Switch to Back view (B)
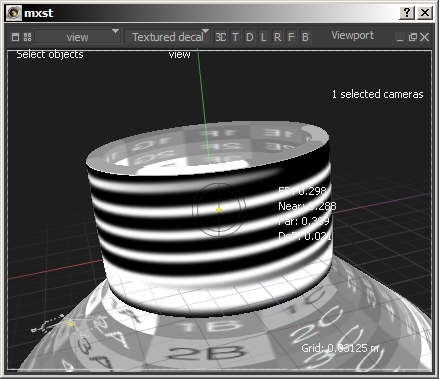The image size is (439, 379). 305,37
